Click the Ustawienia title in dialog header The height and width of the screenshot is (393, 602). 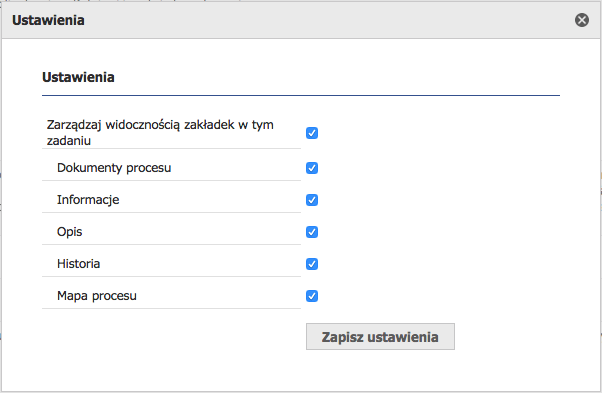pyautogui.click(x=48, y=20)
